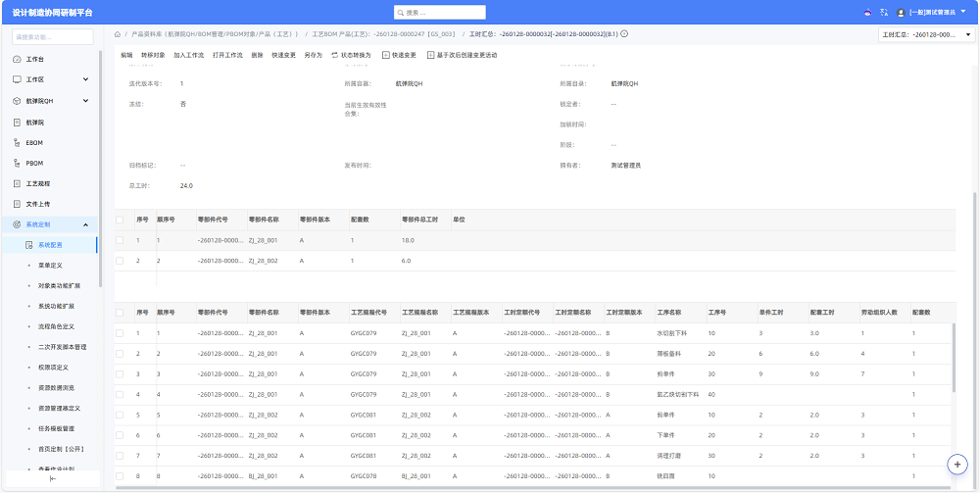Click the 工作台 dashboard icon in sidebar
The height and width of the screenshot is (493, 980).
(x=18, y=60)
